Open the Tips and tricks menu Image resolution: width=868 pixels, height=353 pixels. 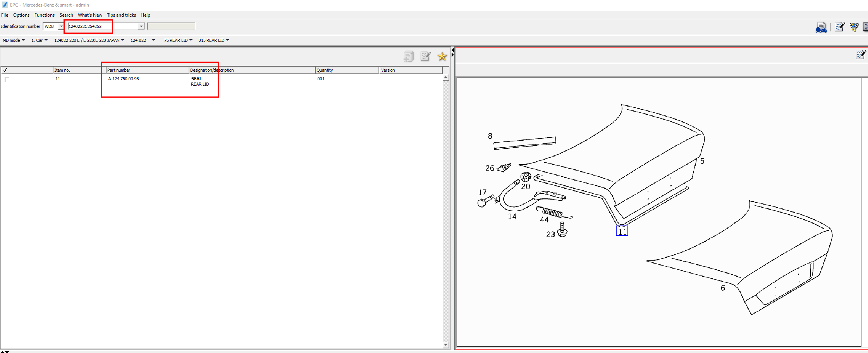click(121, 15)
